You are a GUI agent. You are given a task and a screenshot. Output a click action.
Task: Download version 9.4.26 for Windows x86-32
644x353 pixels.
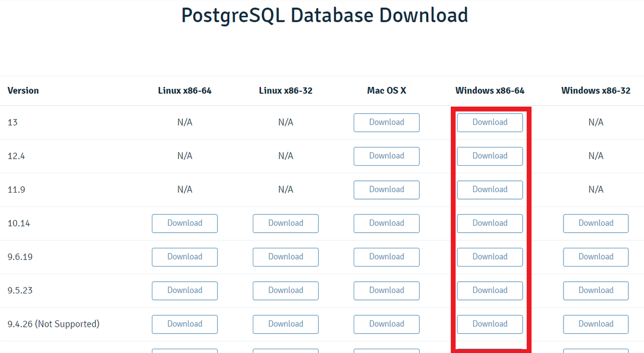point(596,324)
